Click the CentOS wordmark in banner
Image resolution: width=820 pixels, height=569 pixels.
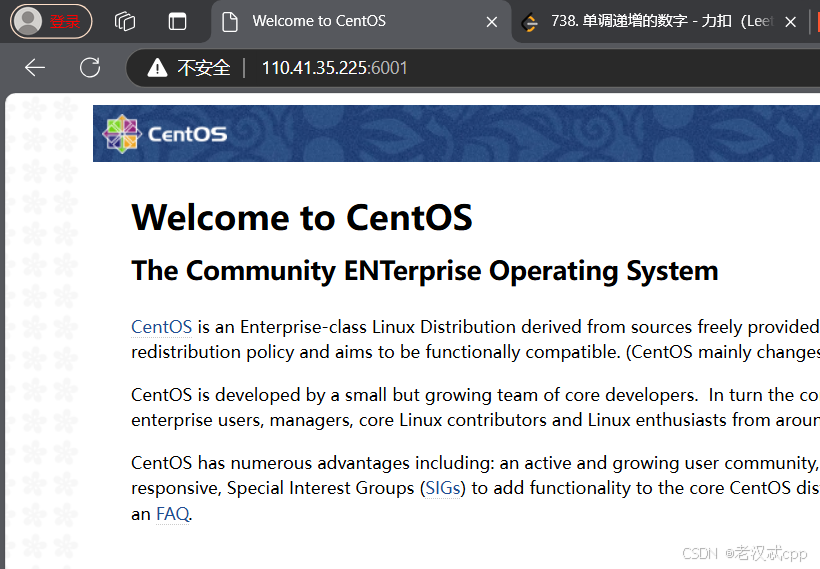pos(188,134)
